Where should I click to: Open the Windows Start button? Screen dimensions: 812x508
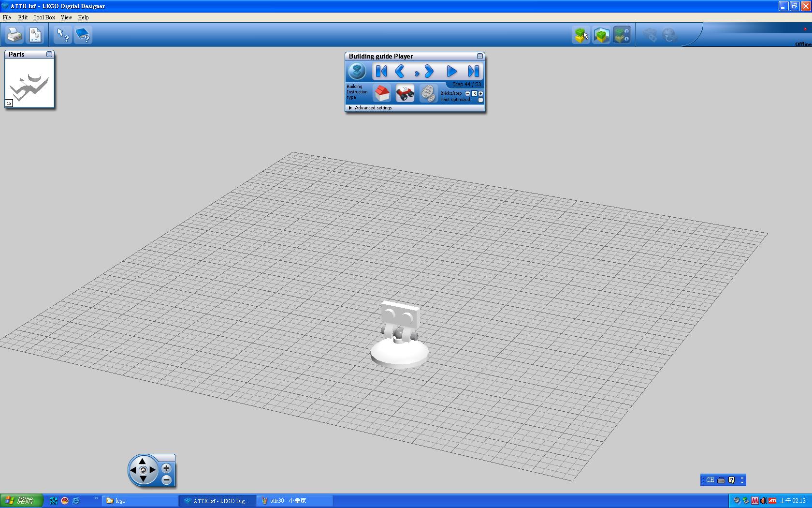(22, 501)
